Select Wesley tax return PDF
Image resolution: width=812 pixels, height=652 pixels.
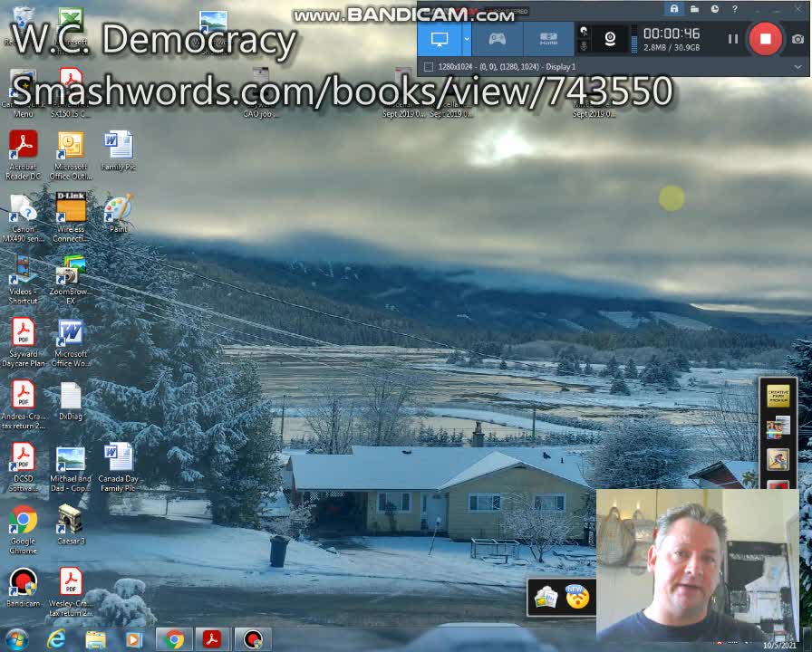71,592
